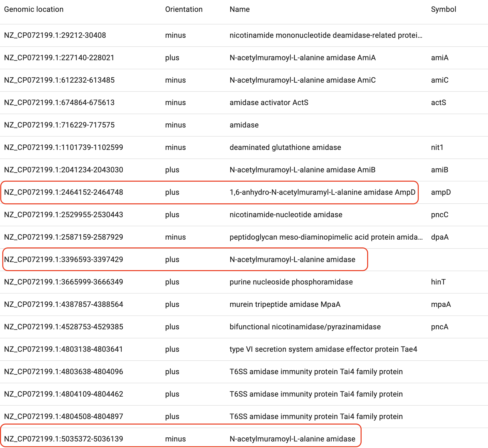
Task: Select location NZ_CP072199.1:5035372-5036139
Action: click(63, 439)
